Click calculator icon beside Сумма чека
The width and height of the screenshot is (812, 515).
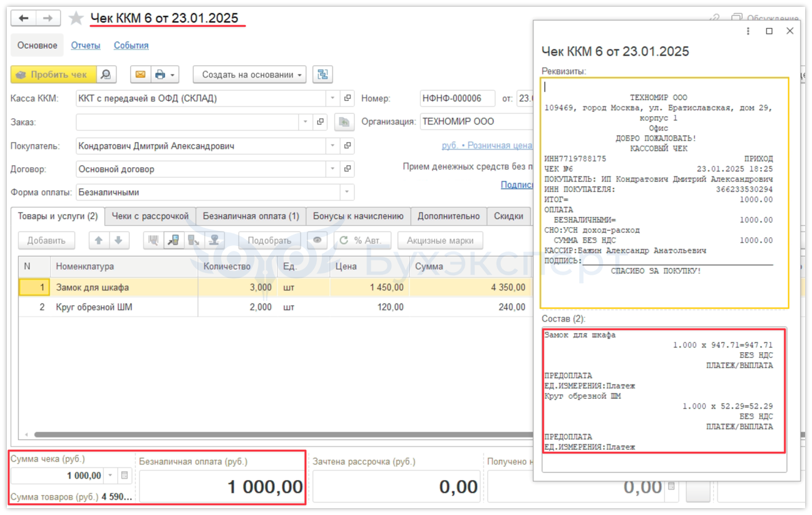[x=125, y=476]
